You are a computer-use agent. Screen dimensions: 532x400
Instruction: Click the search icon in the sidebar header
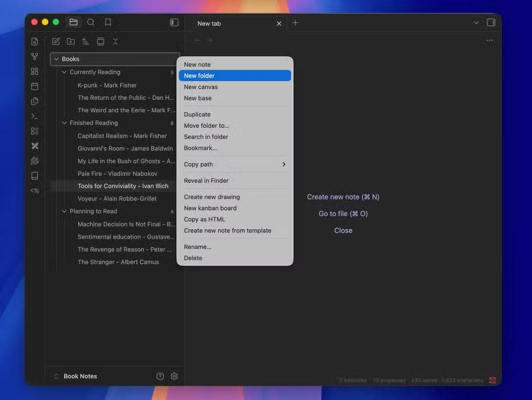90,22
